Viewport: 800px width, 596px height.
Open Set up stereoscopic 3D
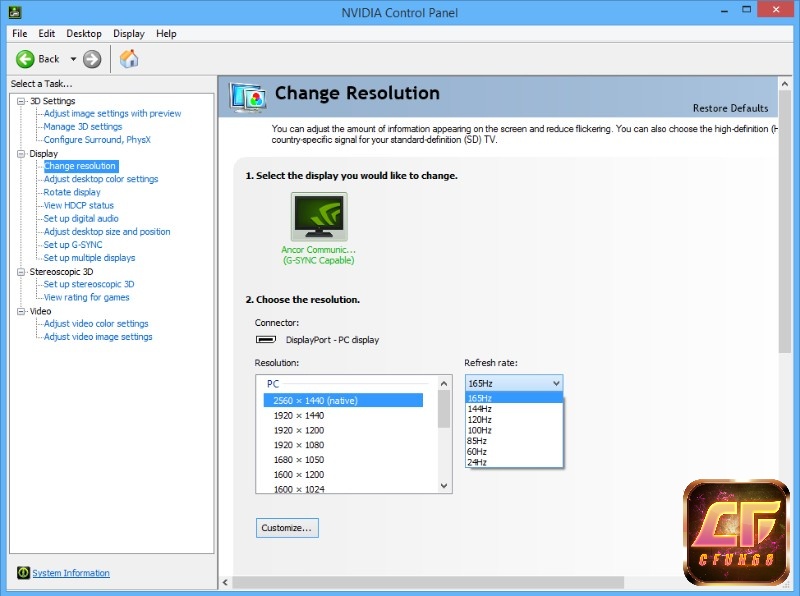(x=89, y=284)
